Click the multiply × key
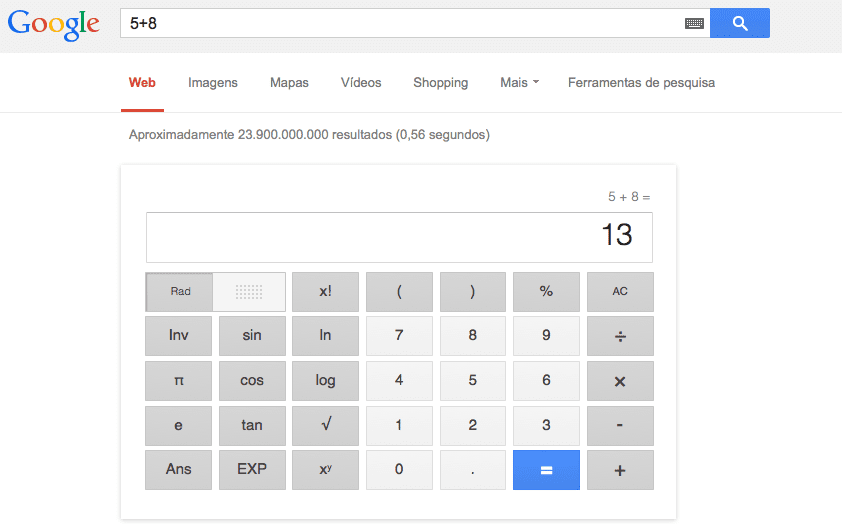 tap(620, 381)
